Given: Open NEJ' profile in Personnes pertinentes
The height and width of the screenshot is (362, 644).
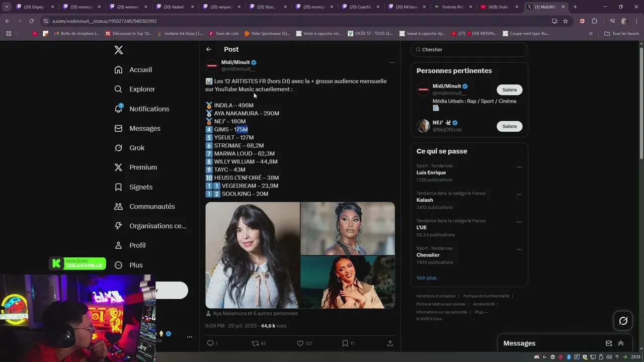Looking at the screenshot, I should [437, 123].
